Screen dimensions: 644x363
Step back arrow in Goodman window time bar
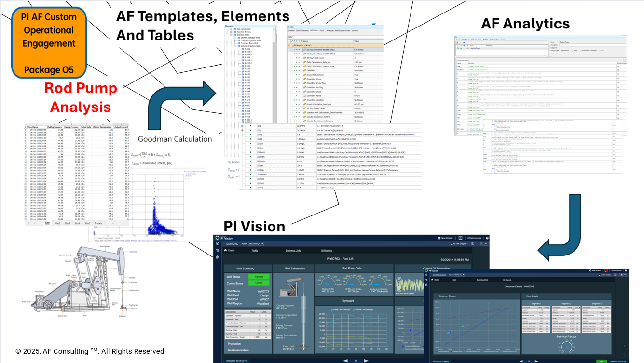[521, 361]
